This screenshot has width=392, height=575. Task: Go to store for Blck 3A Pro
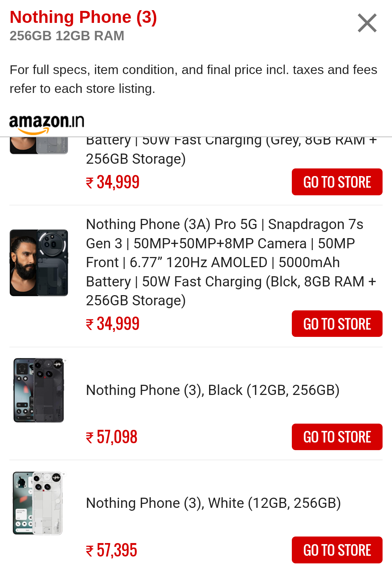click(337, 324)
